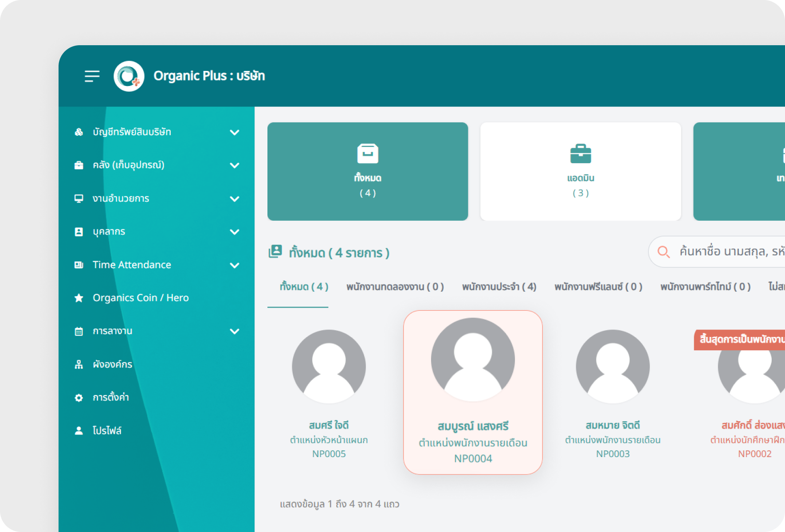Viewport: 785px width, 532px height.
Task: Open the พนักงานฟรีแลนซ์ (0) tab
Action: [x=598, y=286]
